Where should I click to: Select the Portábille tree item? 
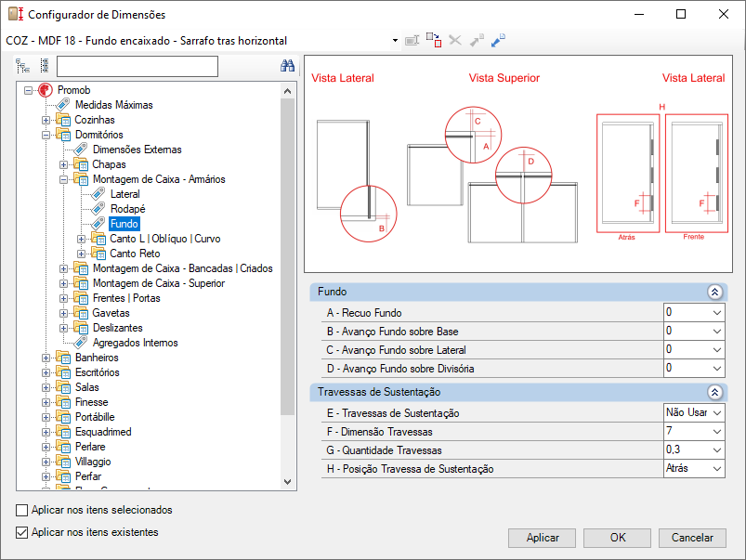(x=95, y=417)
